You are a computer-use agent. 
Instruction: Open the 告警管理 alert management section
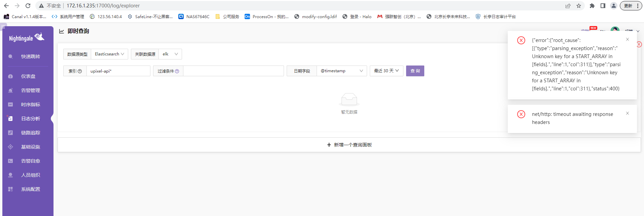click(28, 90)
